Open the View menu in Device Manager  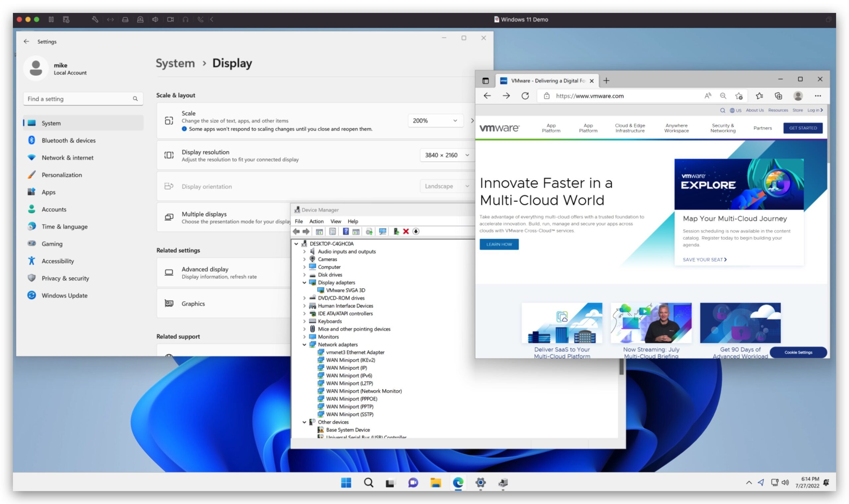(x=336, y=221)
